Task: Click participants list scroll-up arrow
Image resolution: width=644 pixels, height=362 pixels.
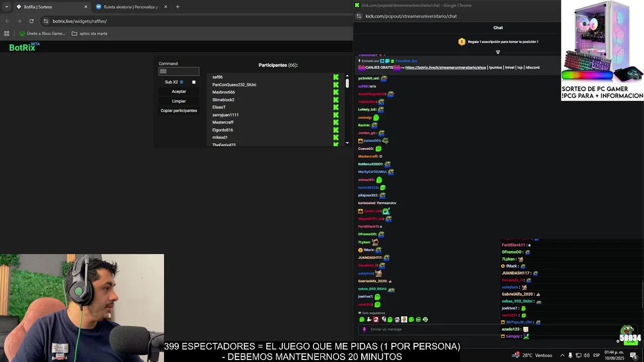Action: pos(347,76)
